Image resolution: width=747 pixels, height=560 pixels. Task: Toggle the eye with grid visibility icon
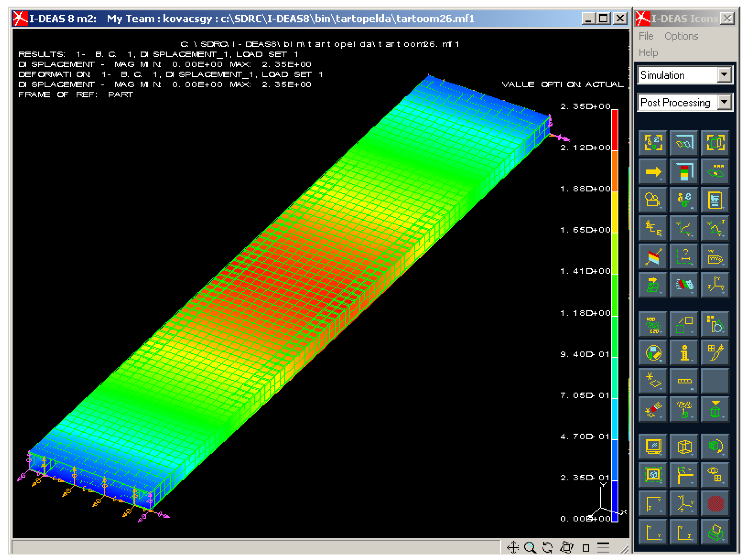pos(715,475)
